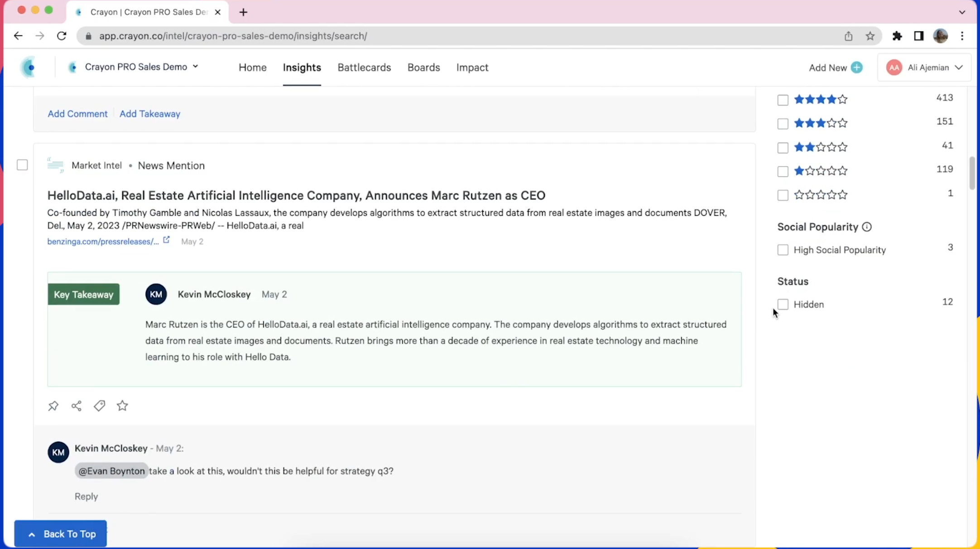The width and height of the screenshot is (980, 549).
Task: Select the HelloData.ai insight checkbox
Action: tap(22, 165)
